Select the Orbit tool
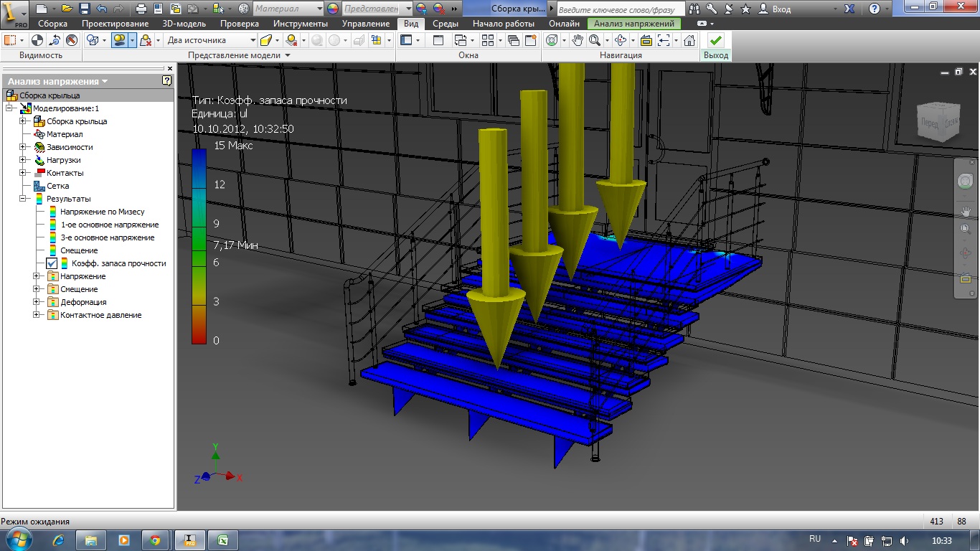The image size is (980, 551). [621, 40]
